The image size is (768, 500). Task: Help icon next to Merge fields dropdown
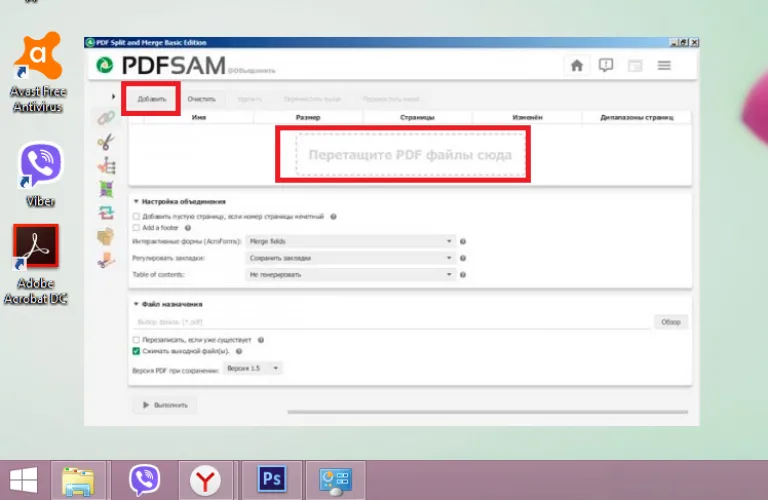tap(463, 241)
